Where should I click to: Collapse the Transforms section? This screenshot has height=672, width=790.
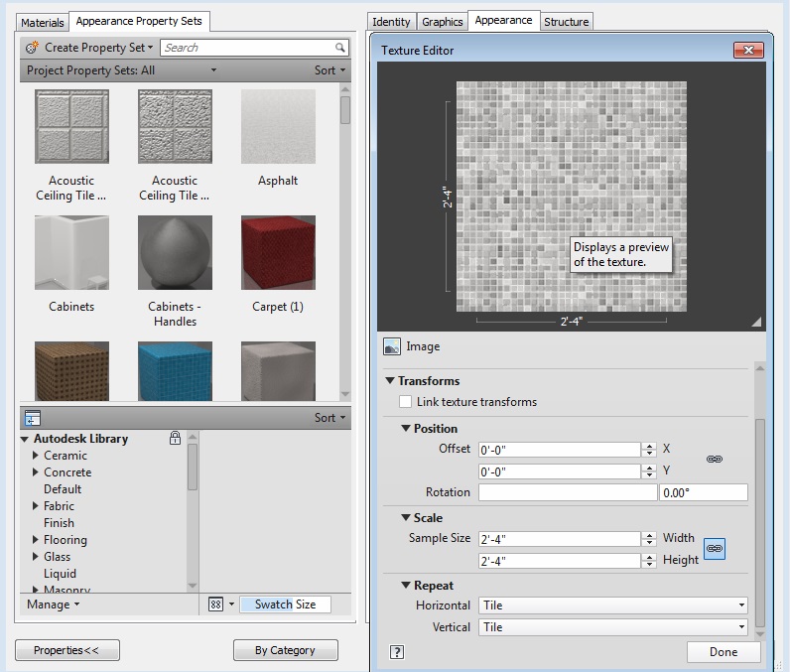coord(390,380)
